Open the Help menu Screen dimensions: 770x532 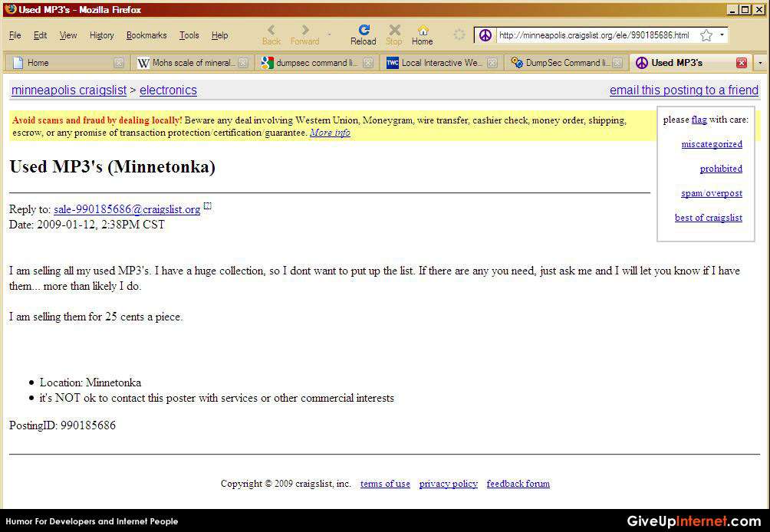click(219, 35)
